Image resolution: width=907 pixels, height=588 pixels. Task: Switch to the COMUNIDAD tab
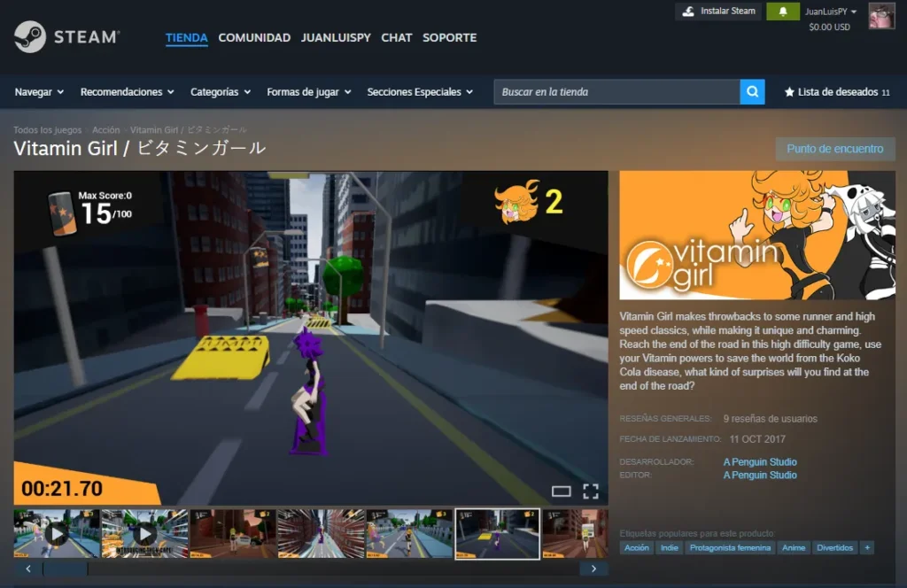pos(254,38)
